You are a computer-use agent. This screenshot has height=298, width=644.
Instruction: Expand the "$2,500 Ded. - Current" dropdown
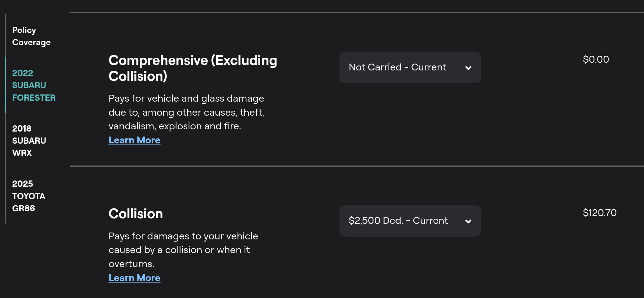coord(410,221)
